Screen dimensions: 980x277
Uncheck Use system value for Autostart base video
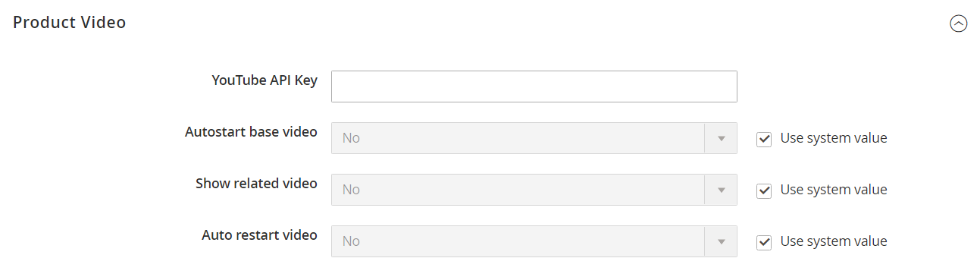point(764,139)
